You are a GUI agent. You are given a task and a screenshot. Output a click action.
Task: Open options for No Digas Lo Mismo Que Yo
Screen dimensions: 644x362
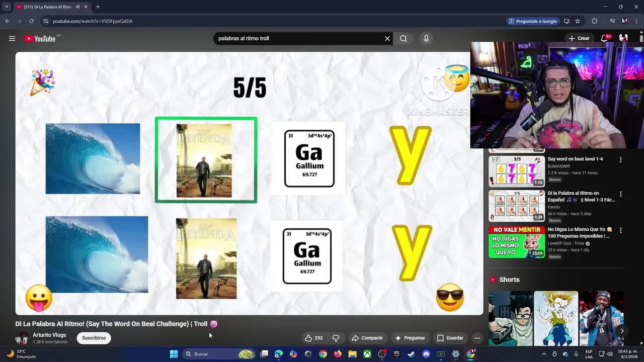click(x=620, y=230)
